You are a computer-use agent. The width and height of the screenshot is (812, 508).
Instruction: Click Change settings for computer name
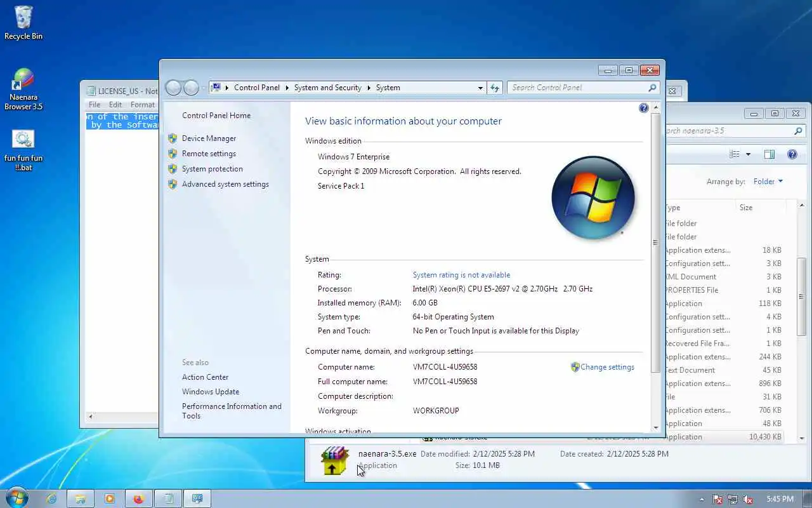pyautogui.click(x=607, y=367)
